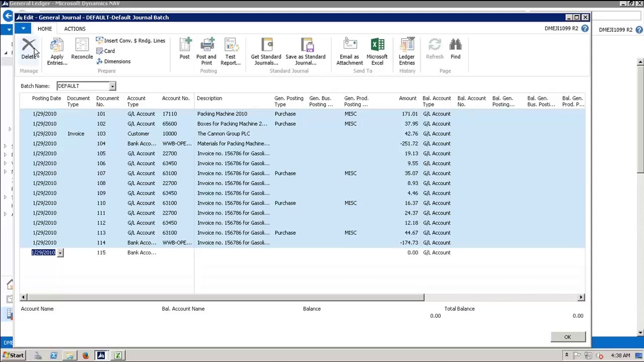The height and width of the screenshot is (362, 644).
Task: Click the Customer account type cell
Action: [x=138, y=134]
